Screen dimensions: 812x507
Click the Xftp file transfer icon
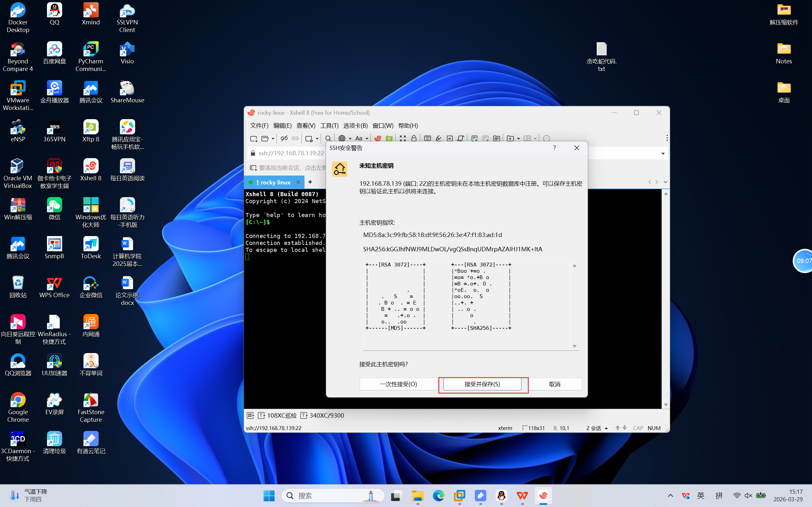[389, 138]
